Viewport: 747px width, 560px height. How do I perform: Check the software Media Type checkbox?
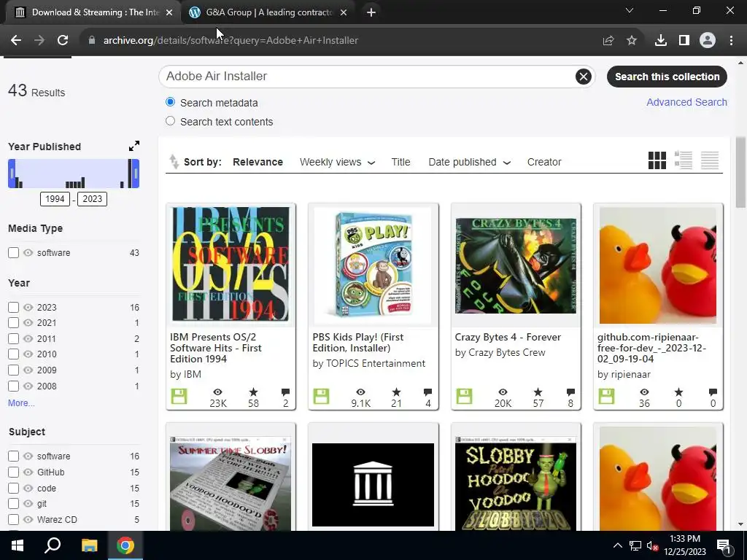13,253
